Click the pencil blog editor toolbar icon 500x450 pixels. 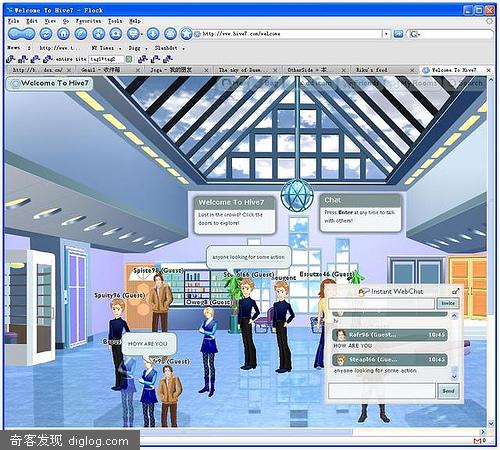(81, 34)
